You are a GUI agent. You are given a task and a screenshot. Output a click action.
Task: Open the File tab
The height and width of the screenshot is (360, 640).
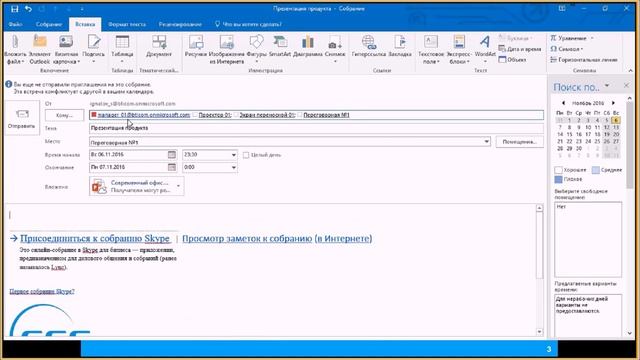pos(16,24)
